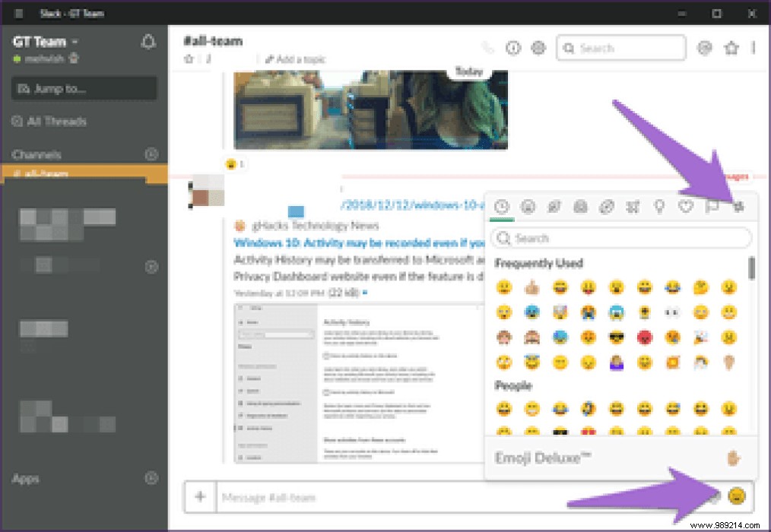
Task: Start a call from the channel header
Action: (x=487, y=47)
